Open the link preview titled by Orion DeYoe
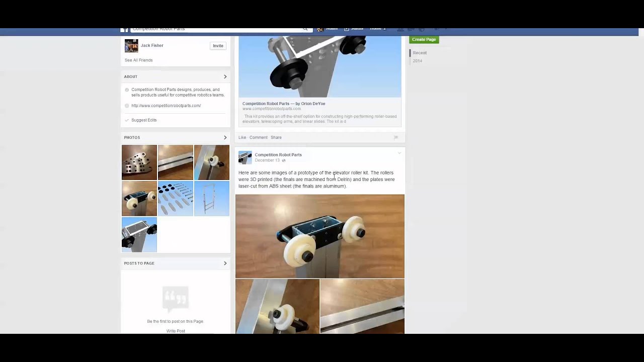Viewport: 644px width, 362px height. (284, 104)
